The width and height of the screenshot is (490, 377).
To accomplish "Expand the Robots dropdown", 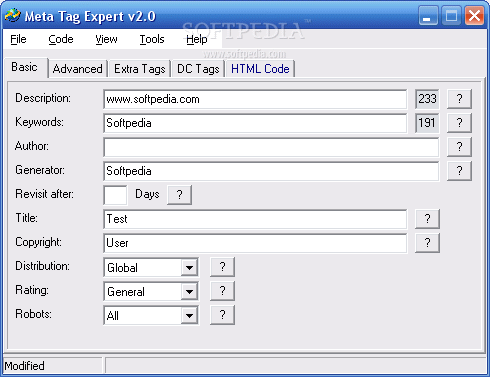I will pyautogui.click(x=189, y=315).
